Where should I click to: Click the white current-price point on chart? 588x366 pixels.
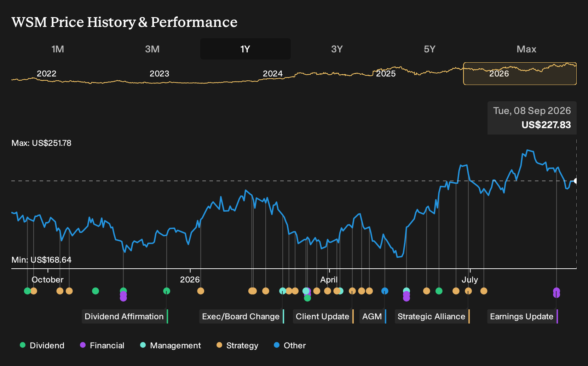576,181
